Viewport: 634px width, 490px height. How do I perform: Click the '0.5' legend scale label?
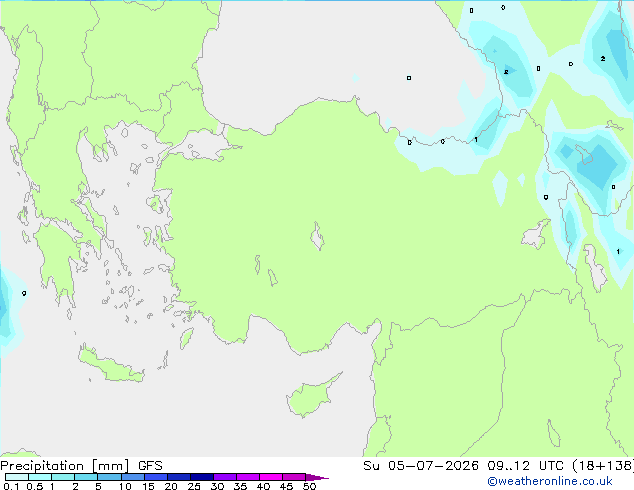(x=35, y=486)
